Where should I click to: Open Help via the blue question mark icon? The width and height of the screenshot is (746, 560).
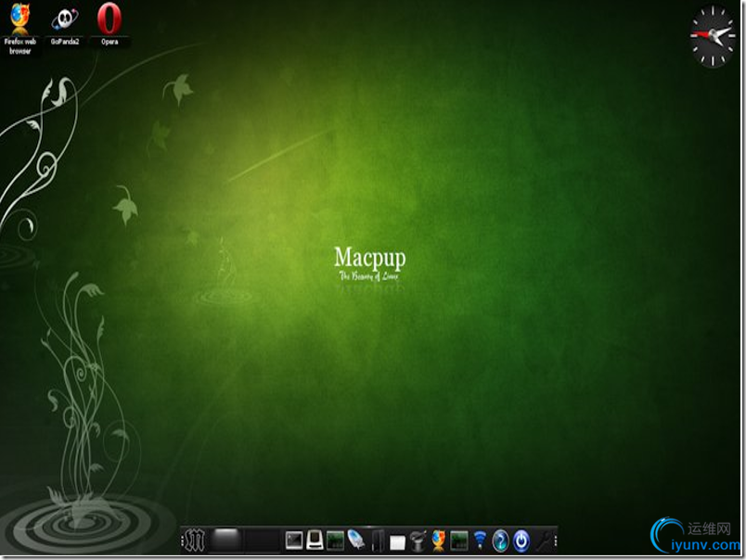(x=500, y=541)
